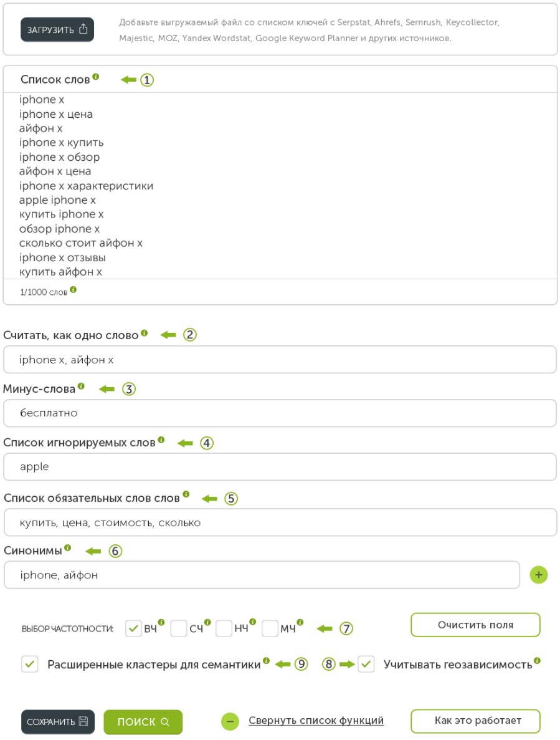Click info icon next to Синонимы label
The height and width of the screenshot is (740, 560).
tap(67, 548)
